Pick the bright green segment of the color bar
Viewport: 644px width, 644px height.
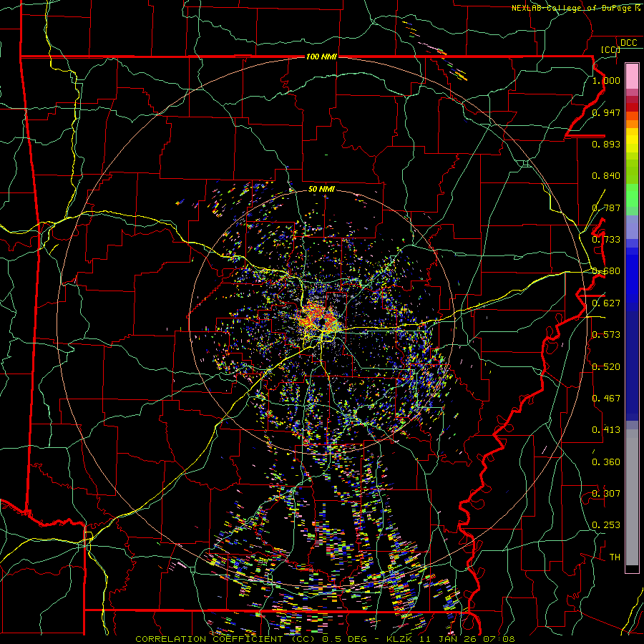point(632,195)
